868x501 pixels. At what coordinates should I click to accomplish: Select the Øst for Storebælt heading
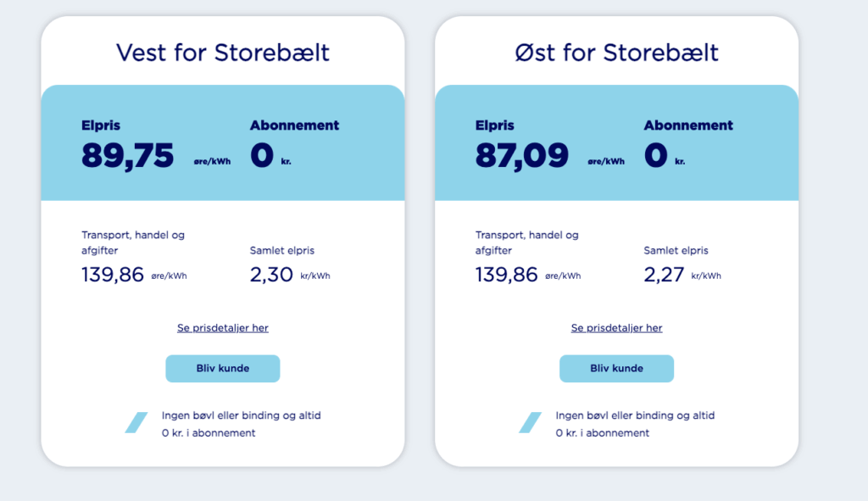click(617, 53)
